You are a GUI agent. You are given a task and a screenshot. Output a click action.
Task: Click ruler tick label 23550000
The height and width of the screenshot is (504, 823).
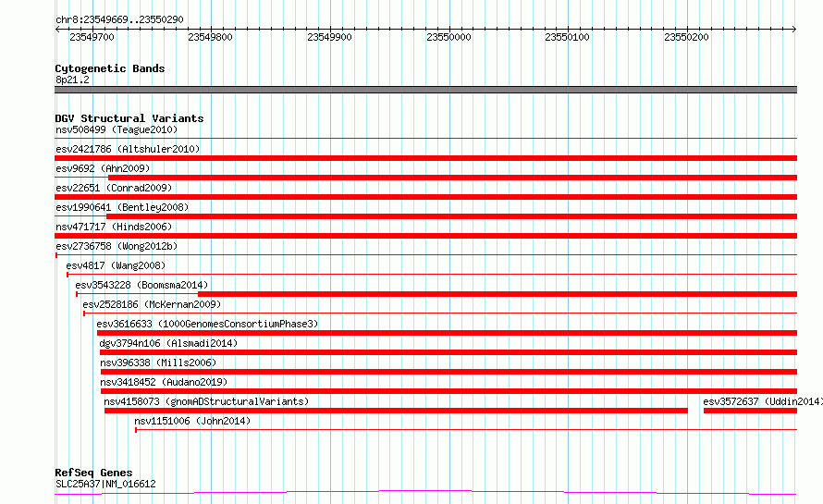(448, 37)
